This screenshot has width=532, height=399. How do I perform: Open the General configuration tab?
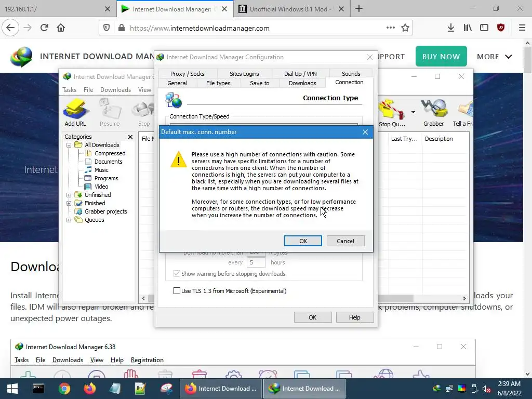click(177, 83)
